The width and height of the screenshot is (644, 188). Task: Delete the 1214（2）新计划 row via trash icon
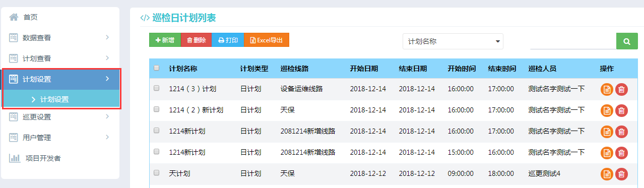click(x=621, y=110)
